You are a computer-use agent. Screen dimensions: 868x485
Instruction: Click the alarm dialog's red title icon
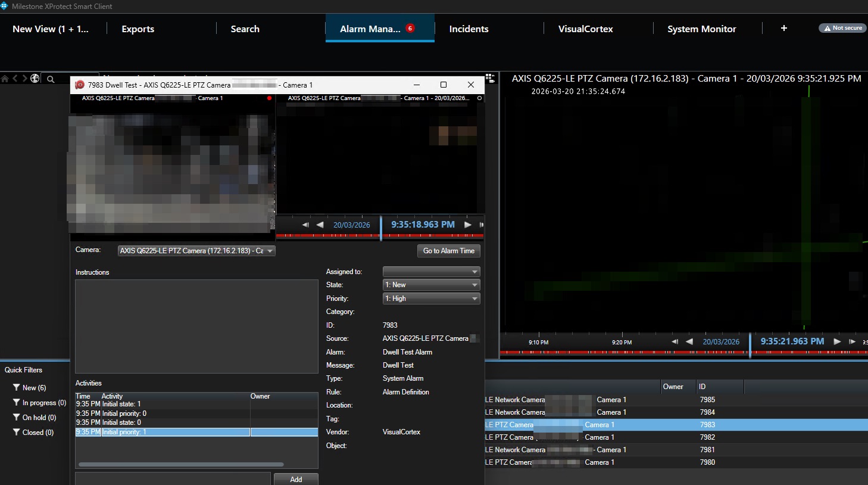[x=79, y=85]
